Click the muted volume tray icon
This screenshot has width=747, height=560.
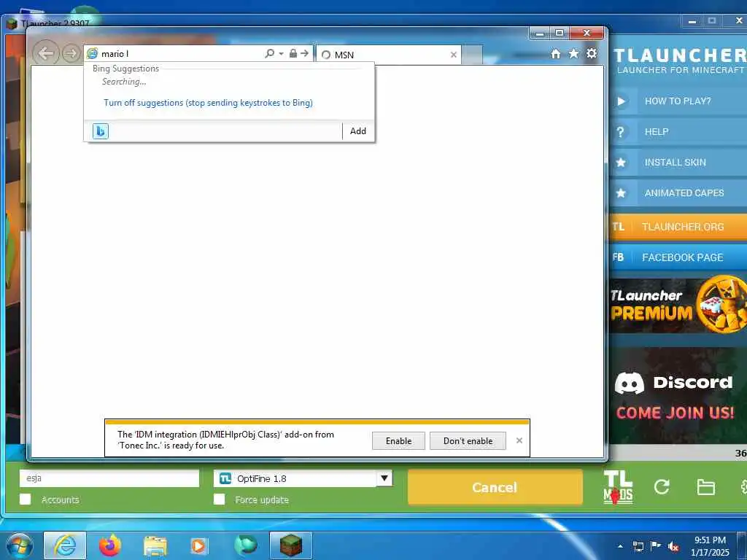tap(673, 546)
